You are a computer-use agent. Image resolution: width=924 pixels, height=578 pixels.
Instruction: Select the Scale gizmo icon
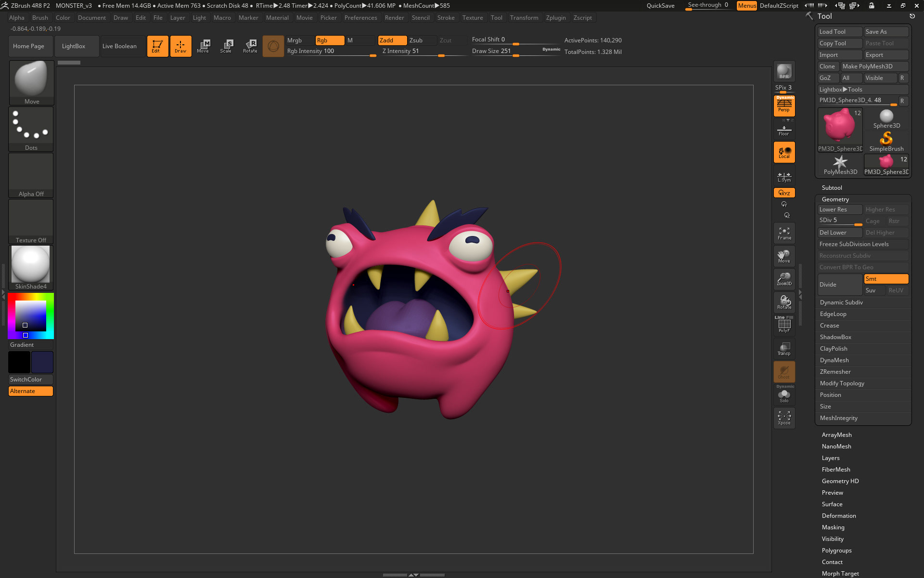pos(226,46)
